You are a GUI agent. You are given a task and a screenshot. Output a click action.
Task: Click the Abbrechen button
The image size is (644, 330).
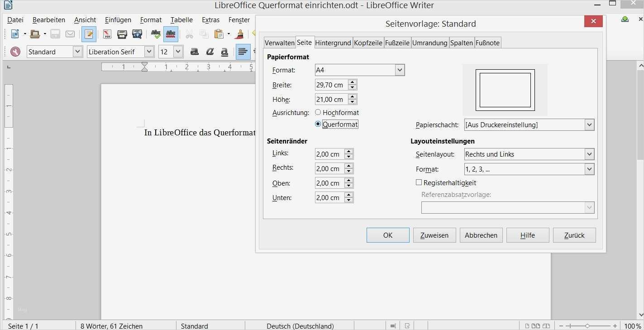click(x=481, y=235)
